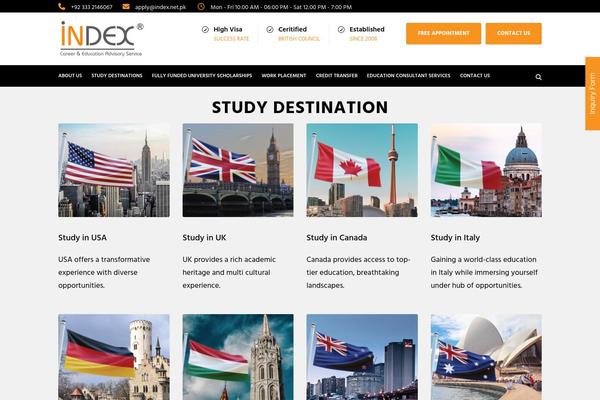Screen dimensions: 600x400
Task: Click the INDEX logo
Action: click(101, 39)
